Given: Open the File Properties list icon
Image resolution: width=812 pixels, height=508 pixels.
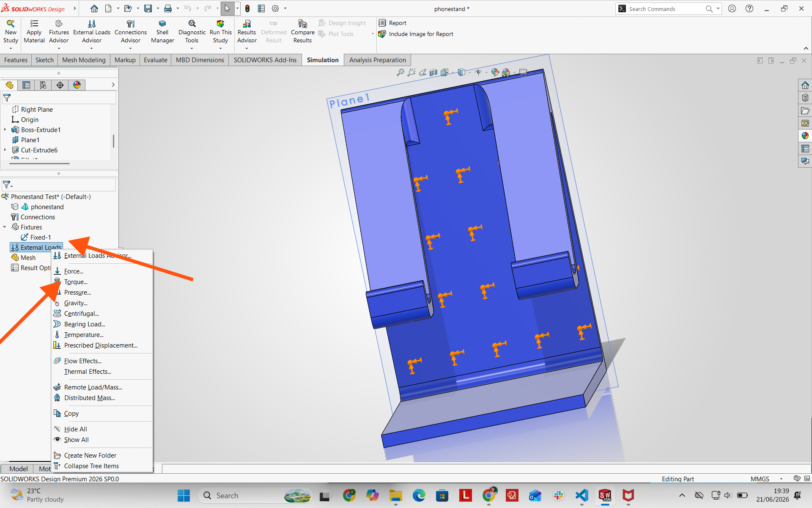Looking at the screenshot, I should 261,8.
